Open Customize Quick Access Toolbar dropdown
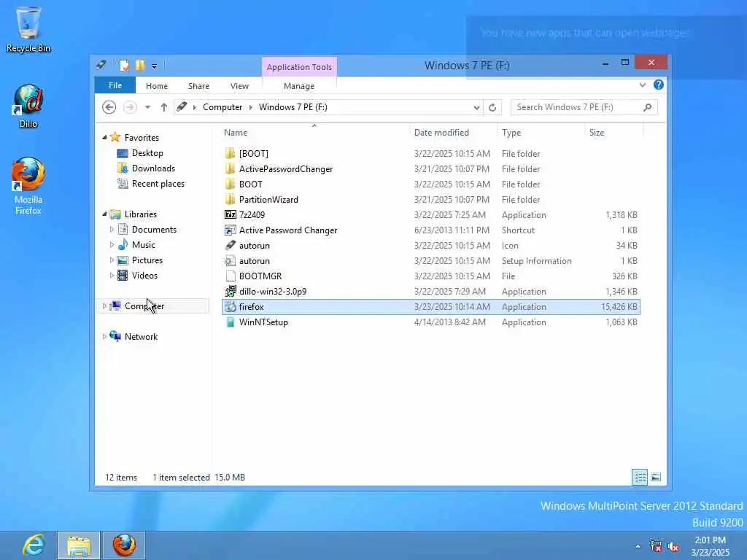 point(155,66)
